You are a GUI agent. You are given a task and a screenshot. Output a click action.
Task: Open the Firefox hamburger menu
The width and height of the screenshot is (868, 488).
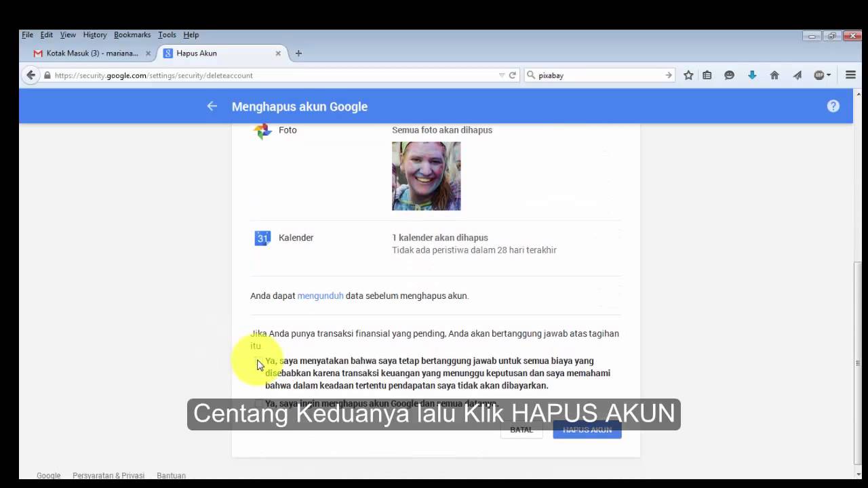coord(850,75)
